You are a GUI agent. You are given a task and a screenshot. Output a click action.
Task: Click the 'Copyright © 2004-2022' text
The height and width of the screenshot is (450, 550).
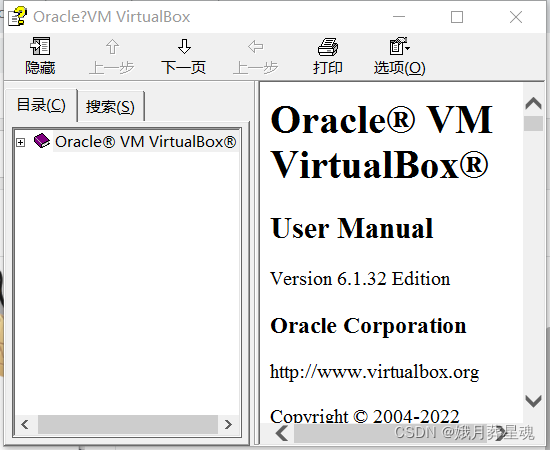click(365, 416)
